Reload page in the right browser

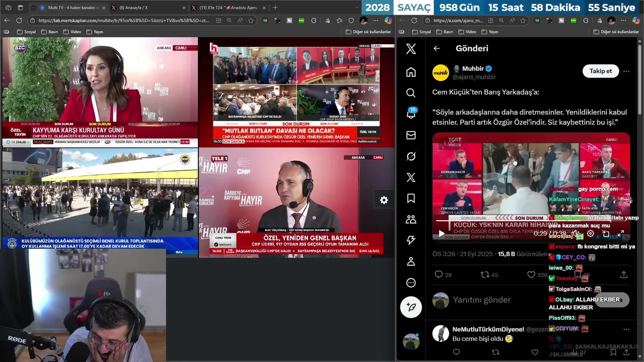(414, 21)
